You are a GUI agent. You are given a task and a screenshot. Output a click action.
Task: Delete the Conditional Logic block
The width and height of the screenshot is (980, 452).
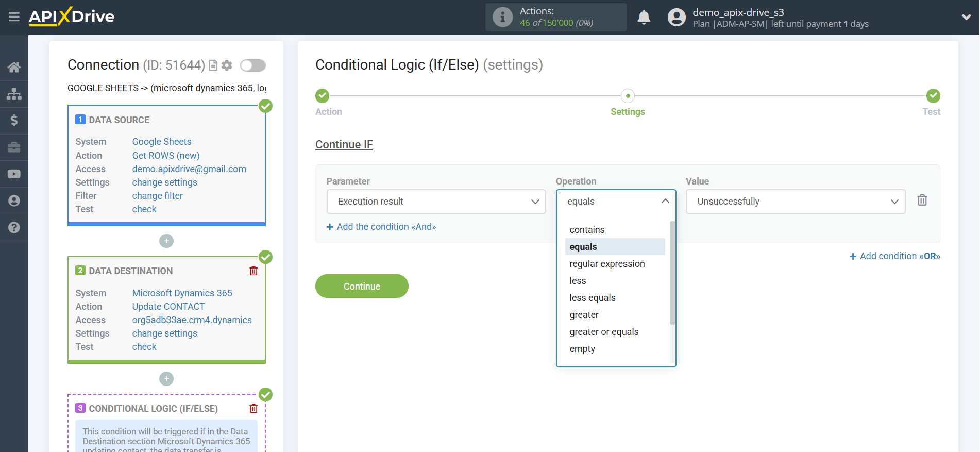(254, 408)
